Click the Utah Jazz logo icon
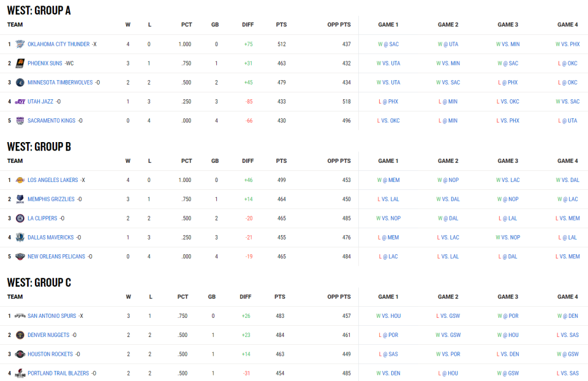 [20, 102]
